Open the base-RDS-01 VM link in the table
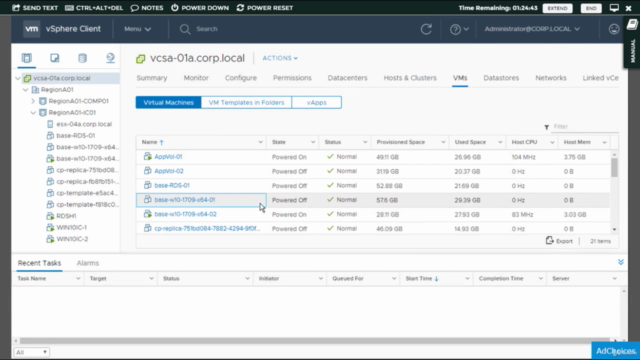The image size is (640, 360). (x=172, y=185)
